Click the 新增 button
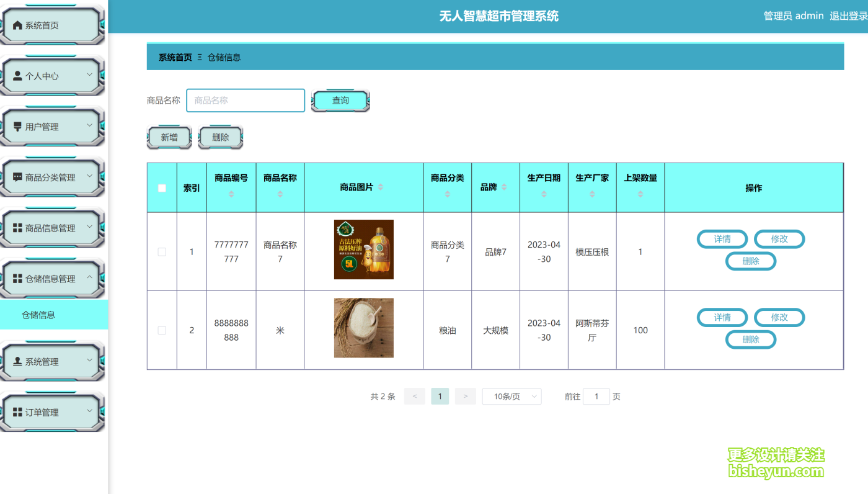Screen dimensions: 868x494 [169, 138]
